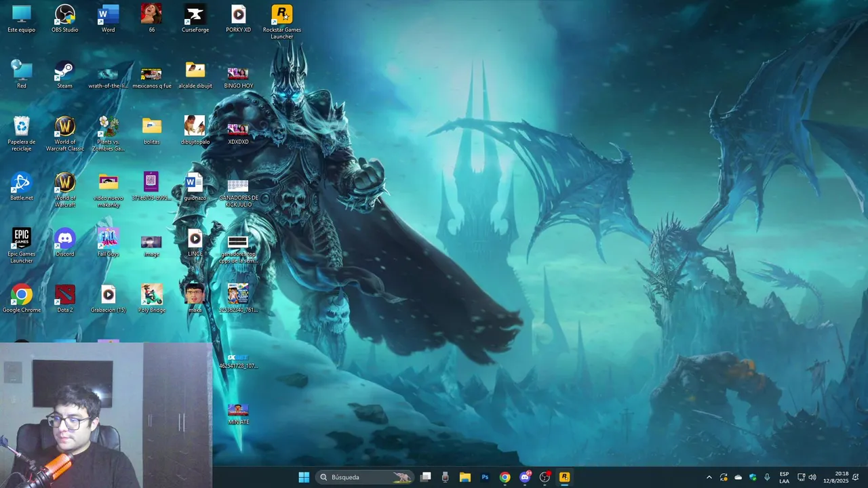This screenshot has width=868, height=488.
Task: Select the bolitas folder
Action: click(x=152, y=130)
